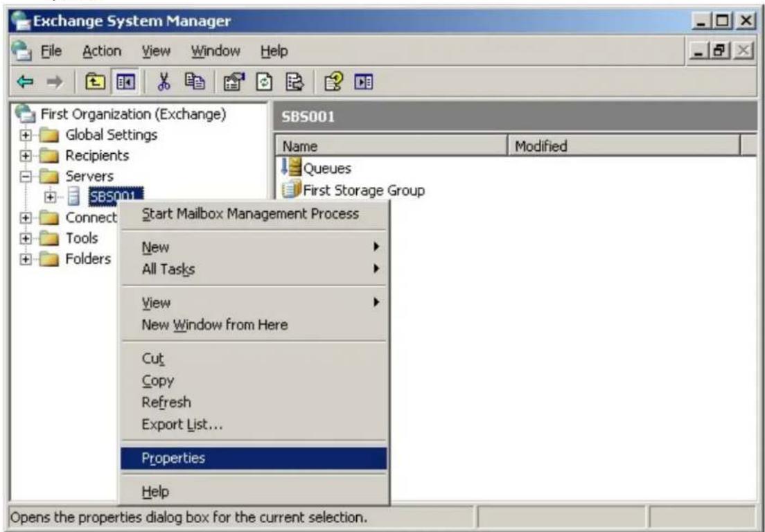Viewport: 765px width, 532px height.
Task: Select Recipients tree label
Action: coord(97,156)
